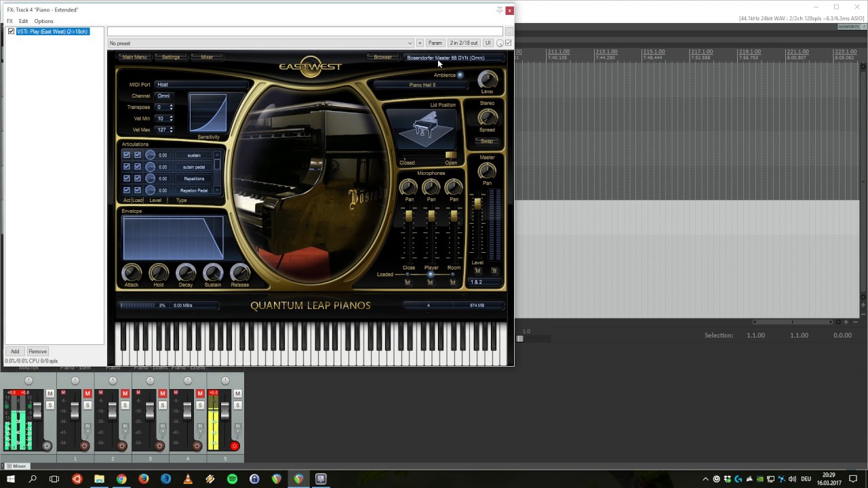The height and width of the screenshot is (488, 868).
Task: Solo mixer track 4
Action: (200, 405)
